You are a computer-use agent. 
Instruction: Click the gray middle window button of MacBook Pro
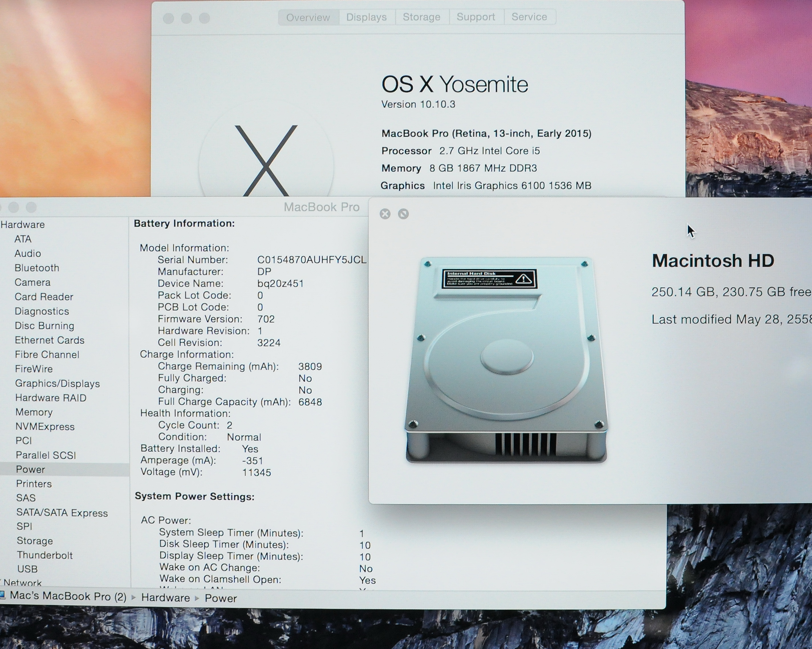[14, 207]
